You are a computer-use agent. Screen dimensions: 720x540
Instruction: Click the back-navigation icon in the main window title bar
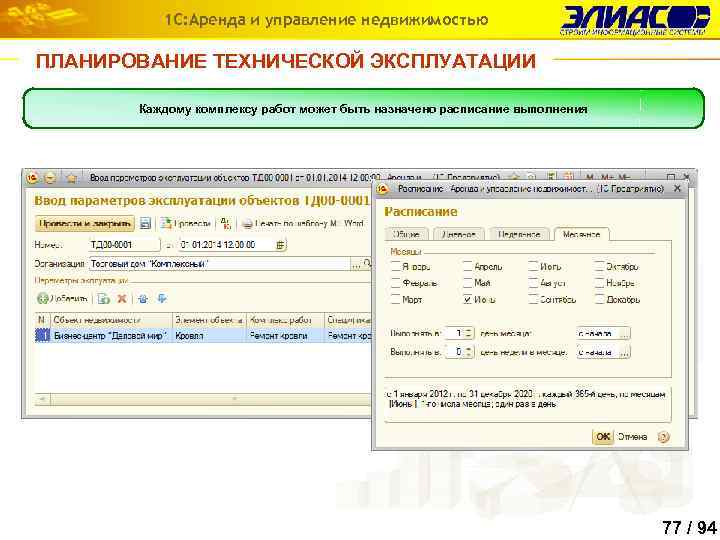click(x=50, y=178)
